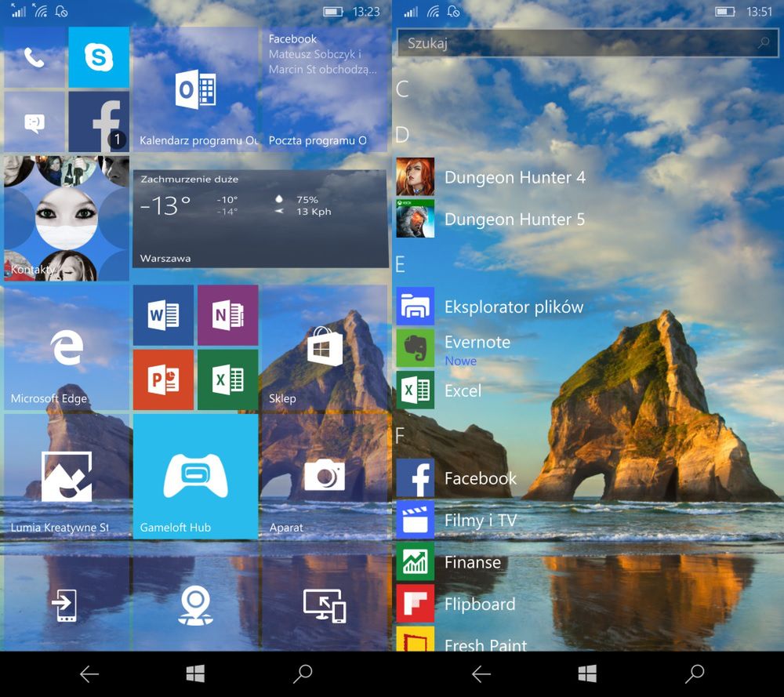This screenshot has width=784, height=697.
Task: Open the Kontakty people tile
Action: coord(67,219)
